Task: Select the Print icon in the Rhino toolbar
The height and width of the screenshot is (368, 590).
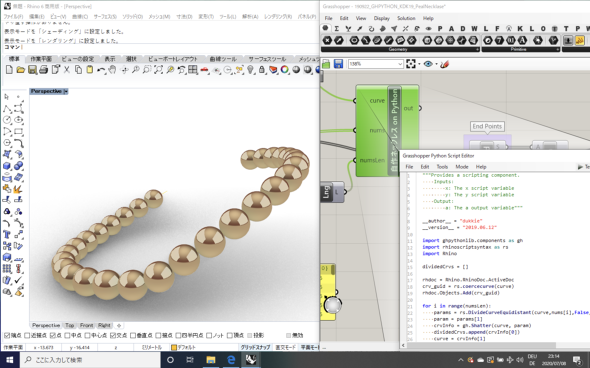Action: tap(44, 70)
